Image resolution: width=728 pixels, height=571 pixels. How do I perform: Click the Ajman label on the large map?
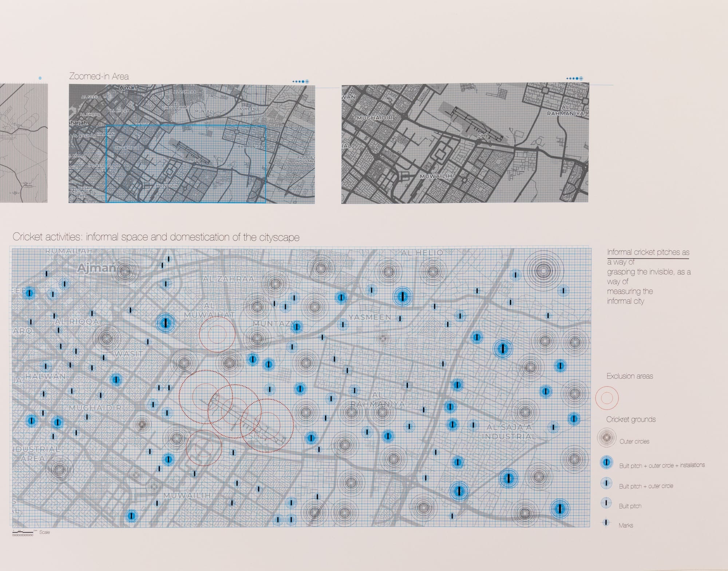[96, 268]
